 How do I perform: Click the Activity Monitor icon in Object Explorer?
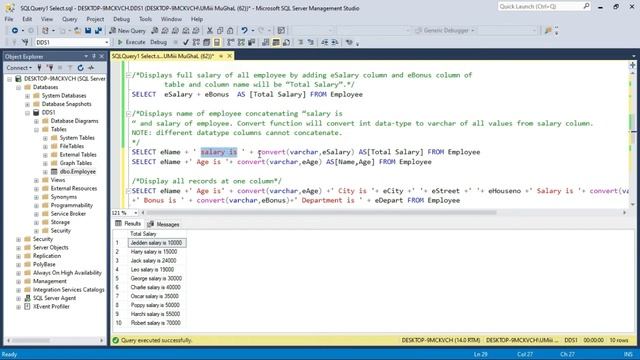[91, 68]
